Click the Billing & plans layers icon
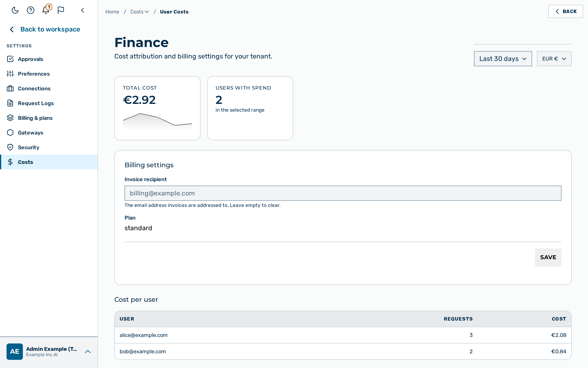Viewport: 588px width, 368px height. 10,118
